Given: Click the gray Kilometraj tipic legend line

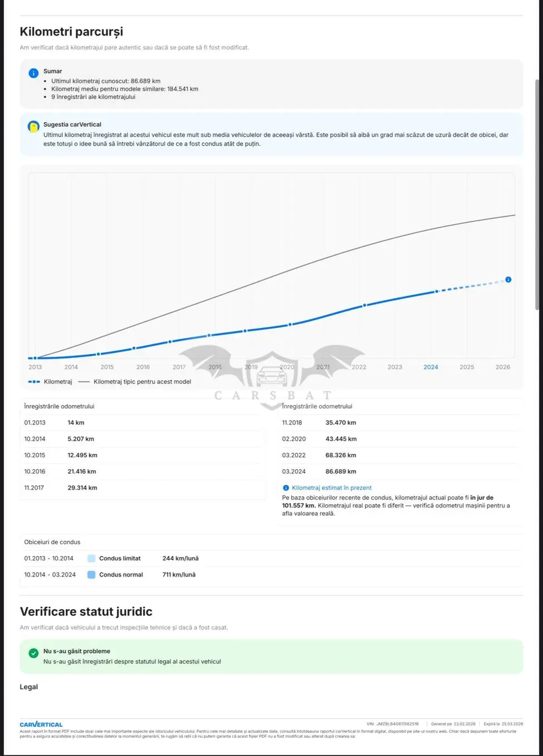Looking at the screenshot, I should 84,382.
